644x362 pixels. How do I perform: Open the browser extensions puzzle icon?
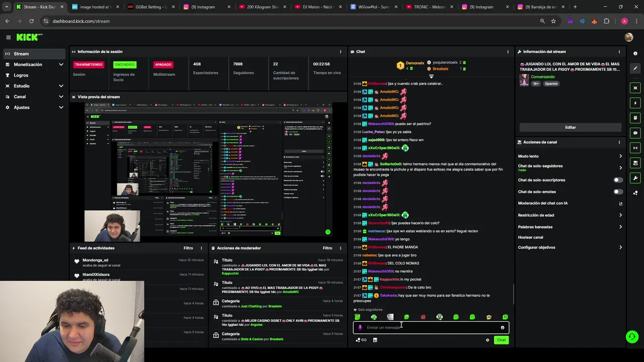coord(606,21)
